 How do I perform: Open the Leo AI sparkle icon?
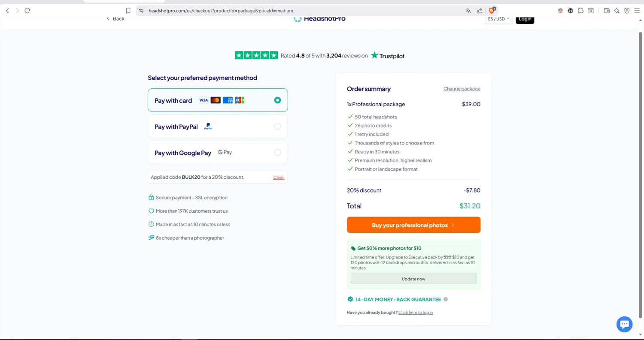617,11
